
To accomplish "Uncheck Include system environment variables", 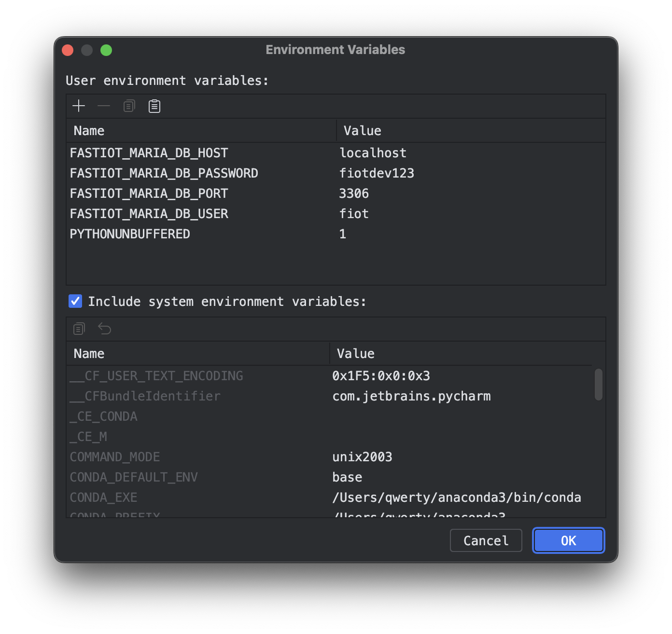I will [75, 301].
